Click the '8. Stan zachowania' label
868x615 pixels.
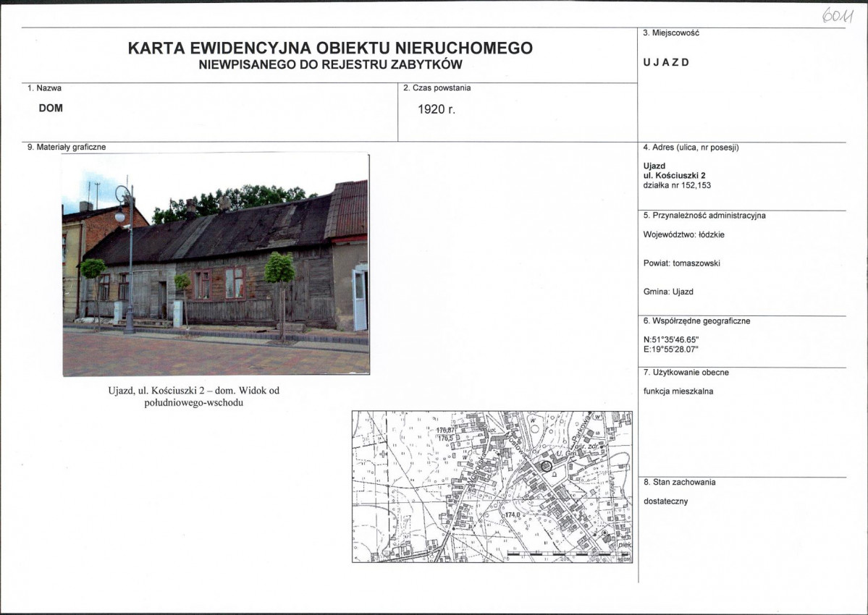679,483
